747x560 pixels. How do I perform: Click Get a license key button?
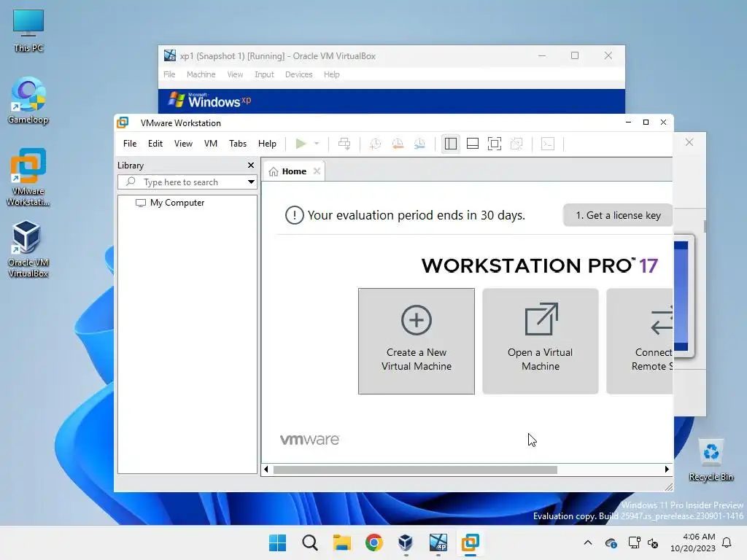click(618, 215)
